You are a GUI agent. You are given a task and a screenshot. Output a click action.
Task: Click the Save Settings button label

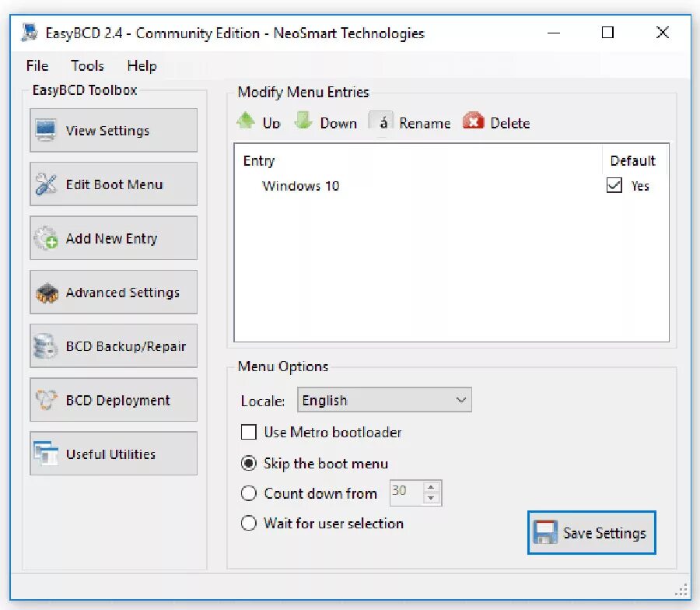coord(604,533)
